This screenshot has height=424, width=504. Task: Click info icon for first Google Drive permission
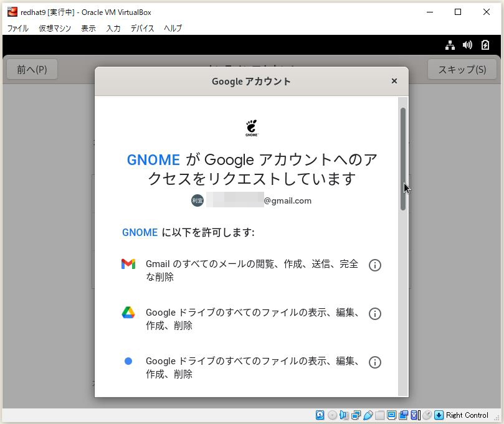[x=375, y=314]
